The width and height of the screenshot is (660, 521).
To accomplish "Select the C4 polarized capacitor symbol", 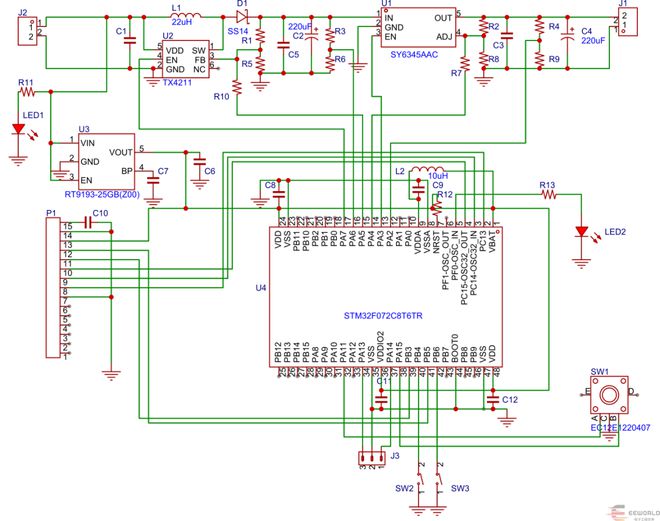I will click(x=567, y=36).
